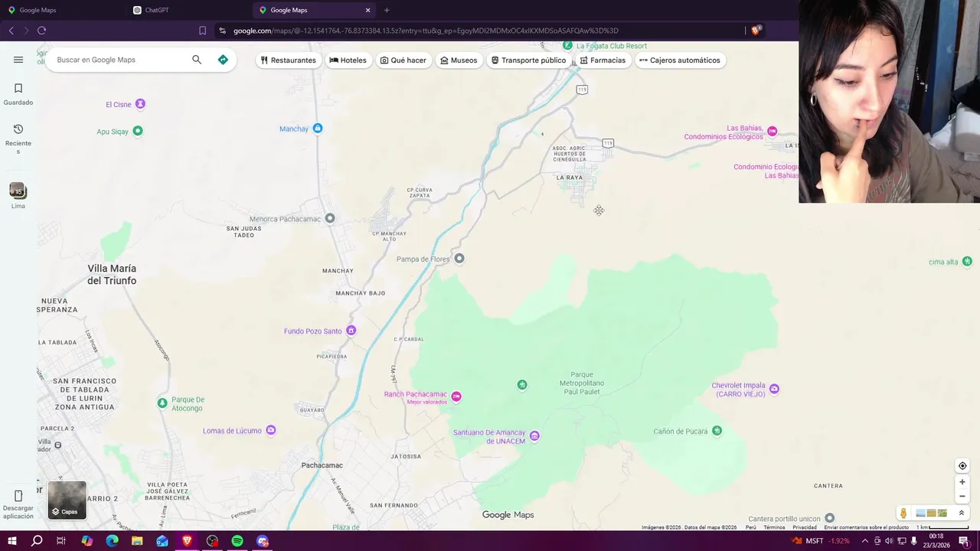Choose the Farmacias chip
The image size is (980, 551).
[603, 60]
